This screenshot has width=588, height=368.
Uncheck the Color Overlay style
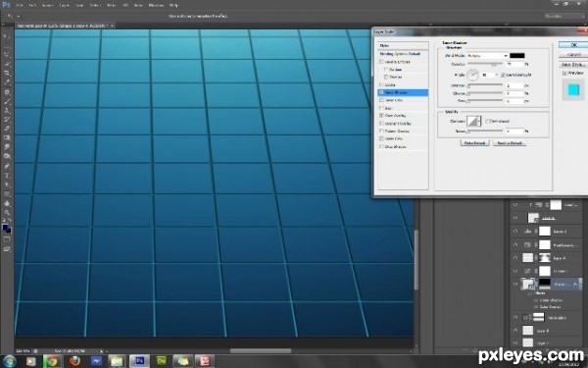point(381,116)
